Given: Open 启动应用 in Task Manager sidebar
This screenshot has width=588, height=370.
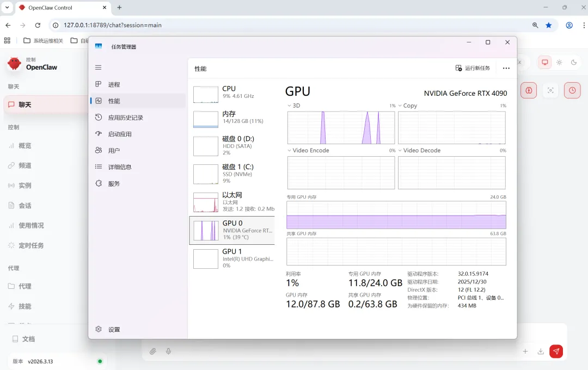Looking at the screenshot, I should click(138, 134).
